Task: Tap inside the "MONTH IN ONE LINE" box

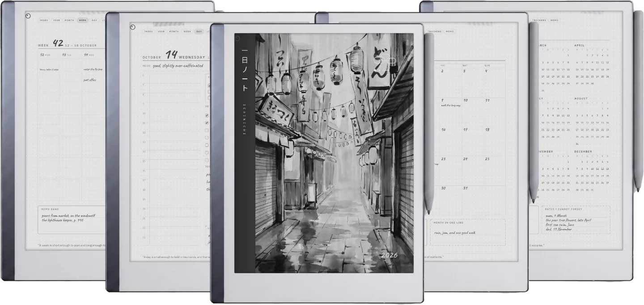Action: pos(468,232)
